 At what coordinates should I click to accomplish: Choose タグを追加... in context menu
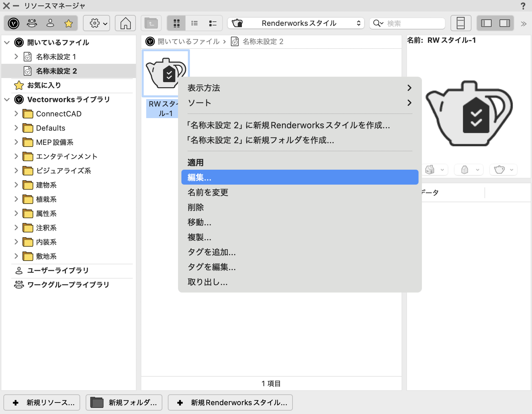pos(300,252)
